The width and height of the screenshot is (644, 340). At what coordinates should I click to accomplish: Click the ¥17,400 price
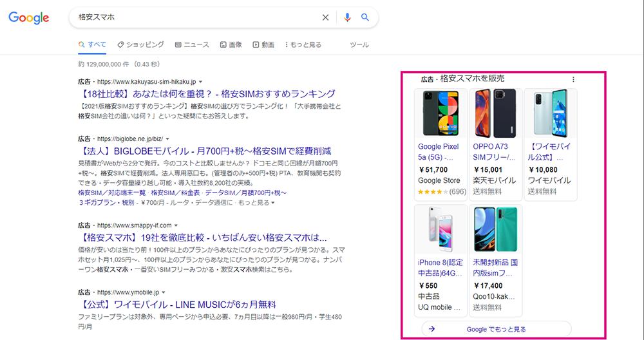[488, 286]
